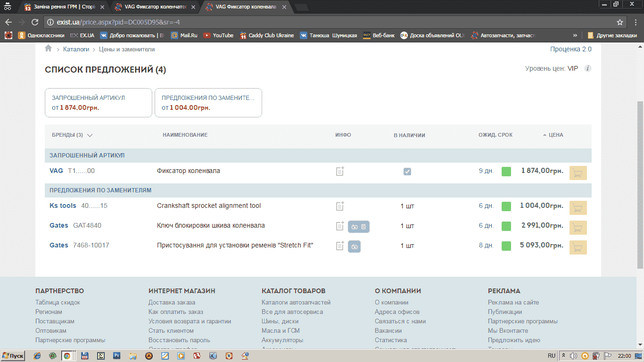Open О компании footer link
The height and width of the screenshot is (362, 644).
tap(391, 302)
